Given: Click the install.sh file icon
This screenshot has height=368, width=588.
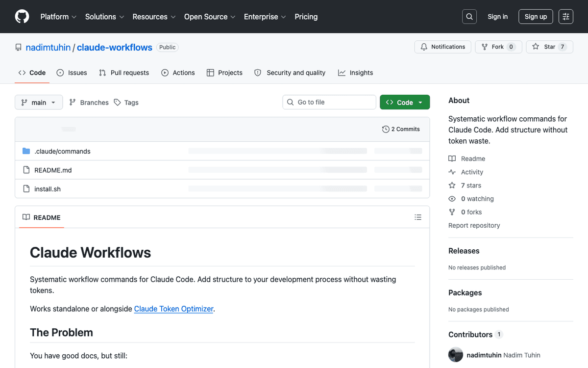Looking at the screenshot, I should pos(26,189).
